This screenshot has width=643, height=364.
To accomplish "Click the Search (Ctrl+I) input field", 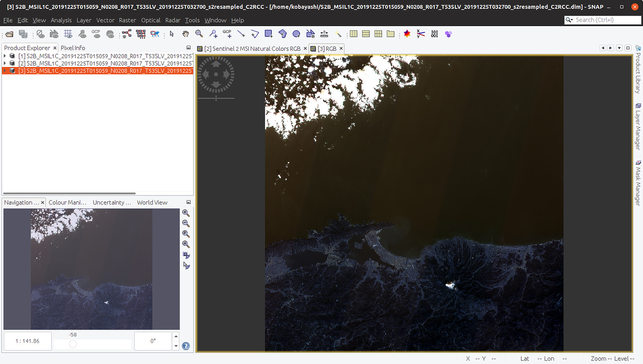I will [x=607, y=20].
